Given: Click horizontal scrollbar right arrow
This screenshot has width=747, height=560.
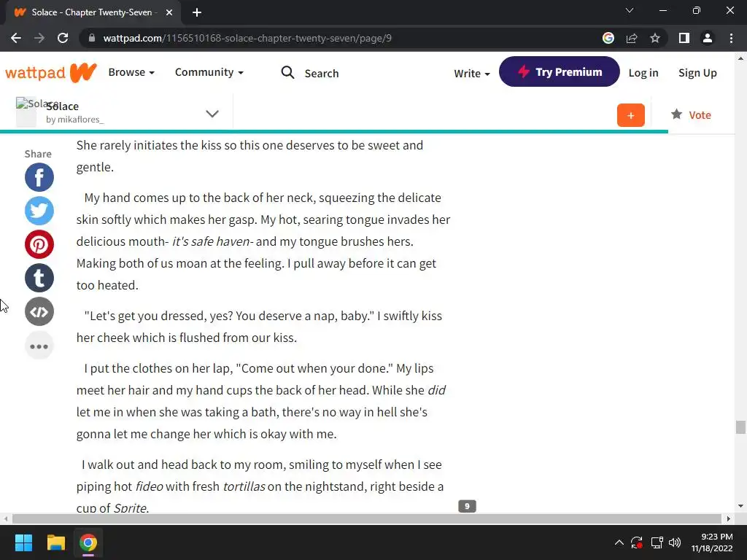Looking at the screenshot, I should [x=728, y=518].
